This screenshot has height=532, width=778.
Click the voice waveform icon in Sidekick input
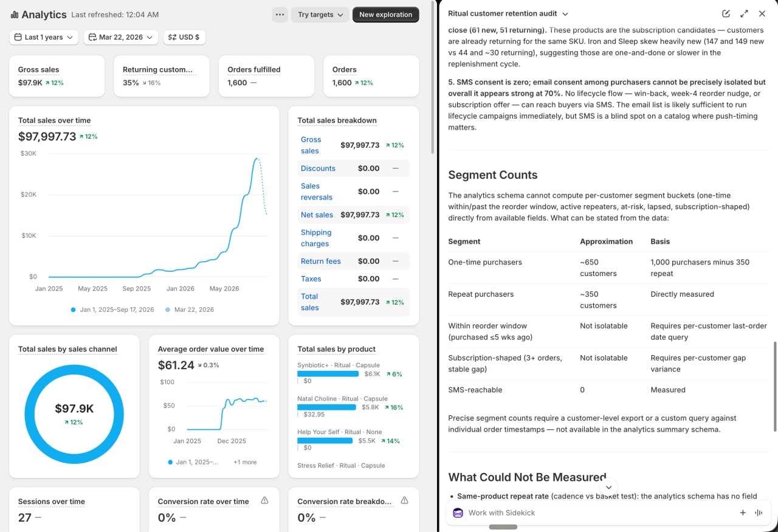(759, 513)
